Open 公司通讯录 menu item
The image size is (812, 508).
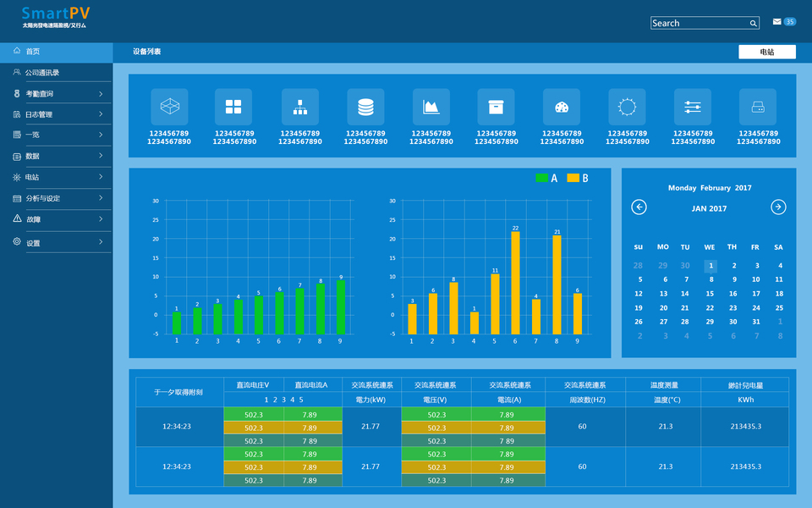tap(42, 73)
